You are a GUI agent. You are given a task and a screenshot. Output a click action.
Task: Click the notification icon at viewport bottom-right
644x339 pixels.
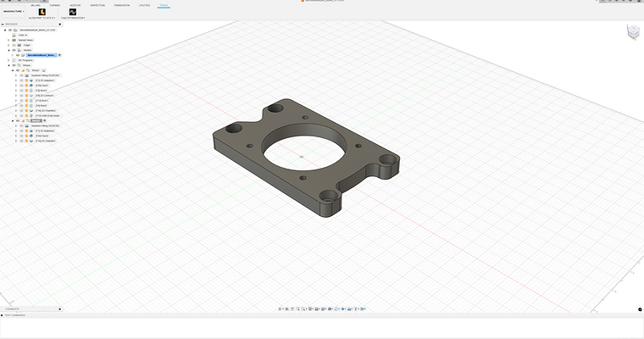pos(640,309)
